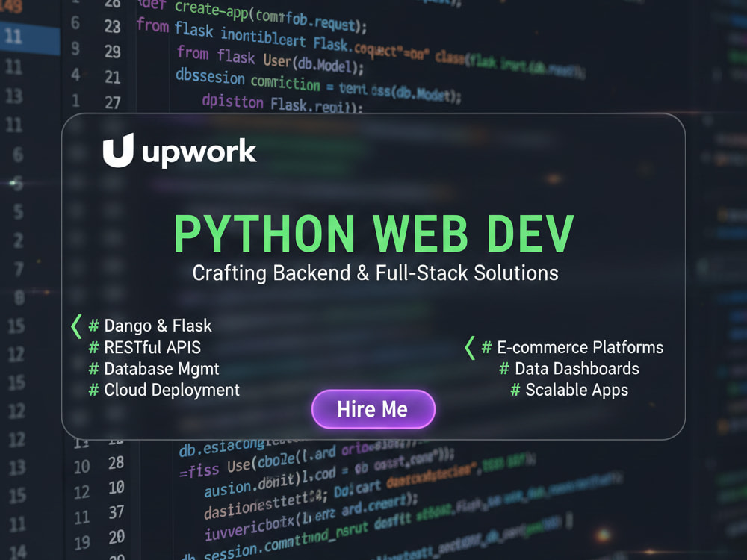Click code line "dpistton Flask.regi"
The width and height of the screenshot is (747, 560).
click(282, 103)
